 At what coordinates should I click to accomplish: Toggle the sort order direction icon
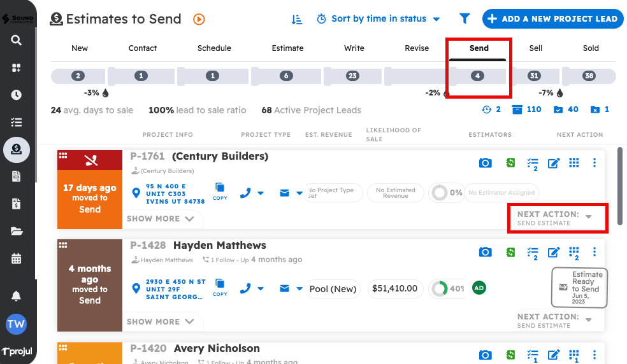297,19
